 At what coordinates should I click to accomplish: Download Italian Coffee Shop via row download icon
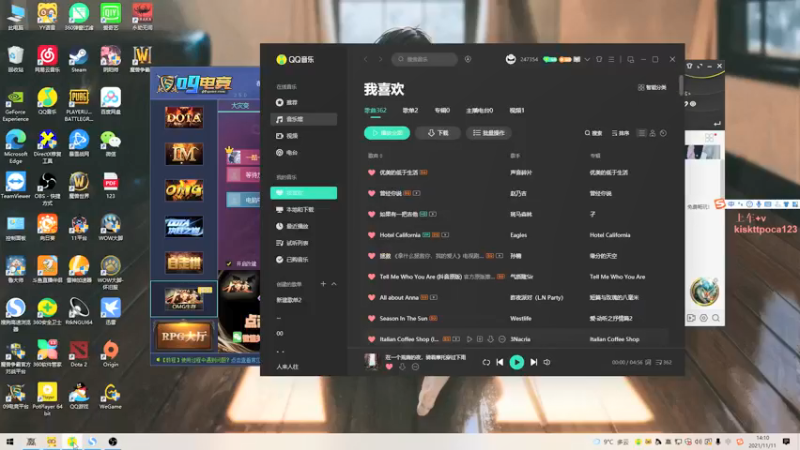click(490, 339)
